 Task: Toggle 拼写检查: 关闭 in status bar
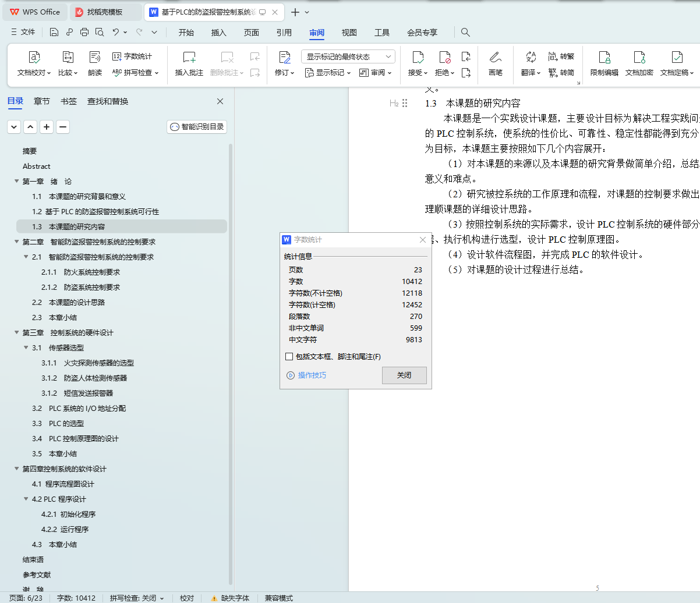coord(137,598)
